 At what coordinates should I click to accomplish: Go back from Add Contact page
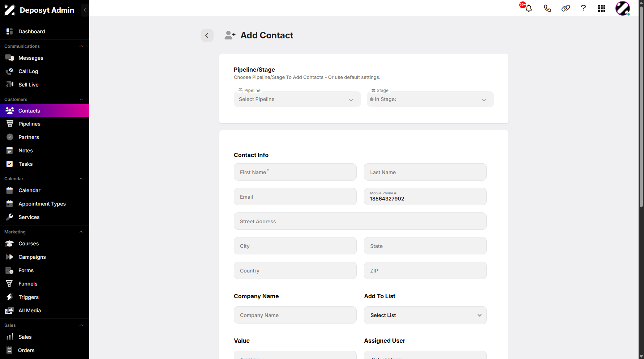click(207, 35)
